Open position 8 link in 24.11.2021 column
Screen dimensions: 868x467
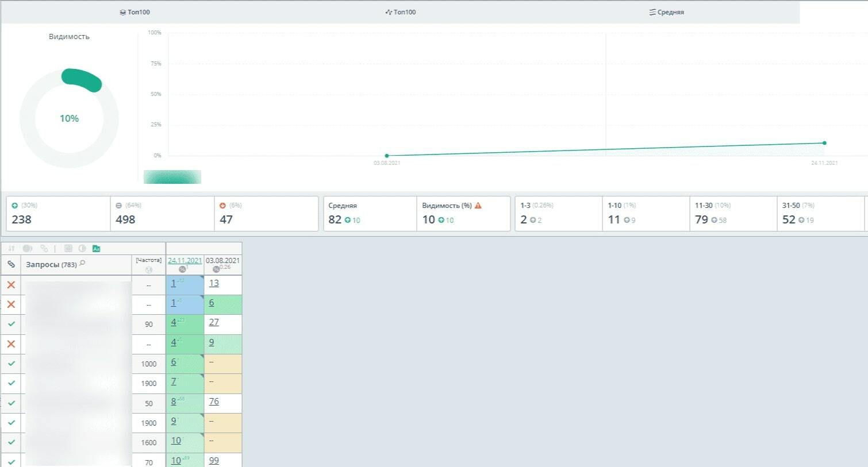coord(174,402)
